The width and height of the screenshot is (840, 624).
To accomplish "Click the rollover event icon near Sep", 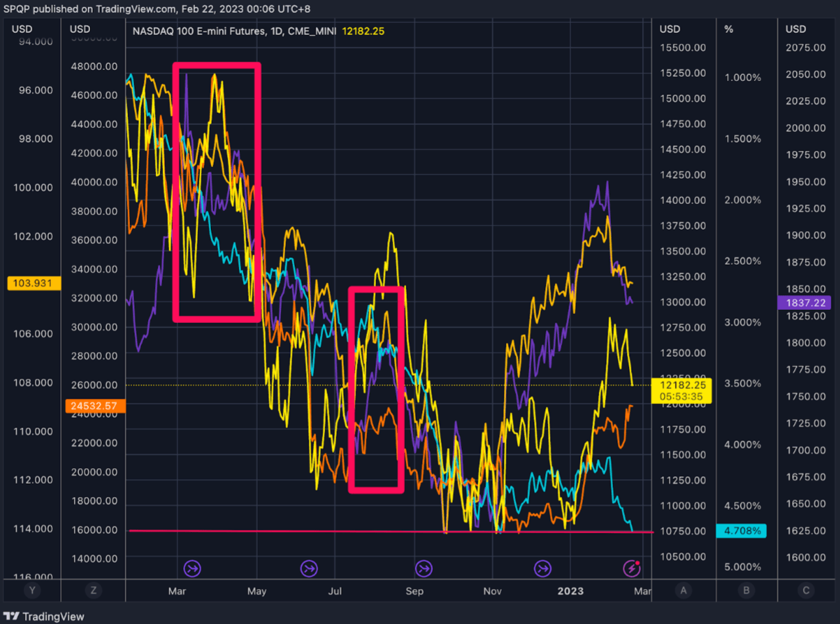I will 423,568.
